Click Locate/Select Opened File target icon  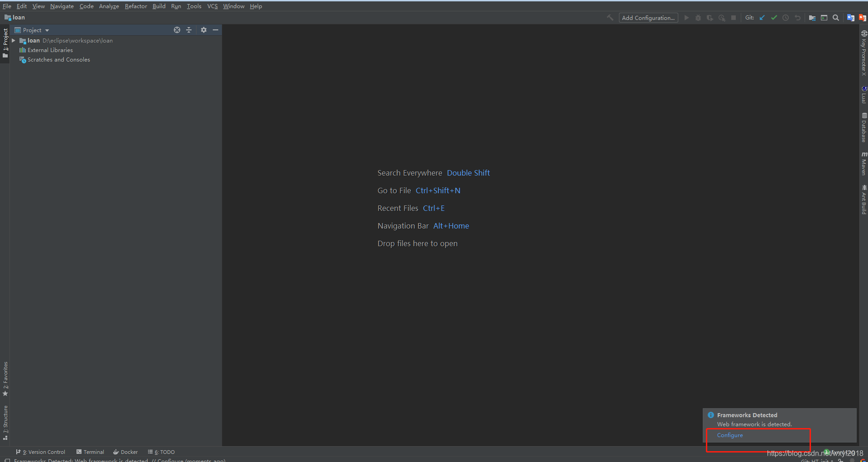pyautogui.click(x=177, y=30)
